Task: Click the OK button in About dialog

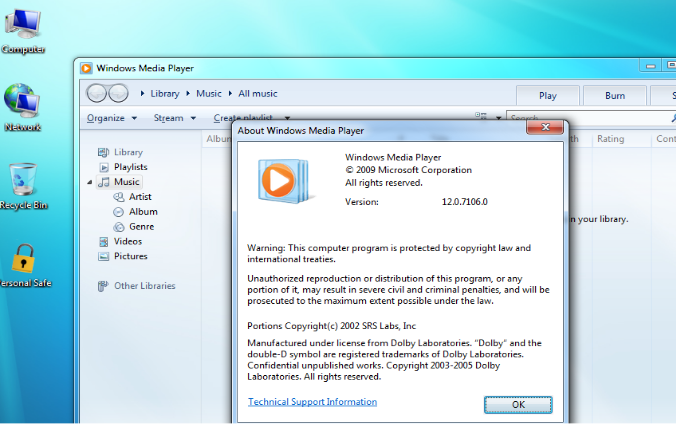Action: click(x=518, y=404)
